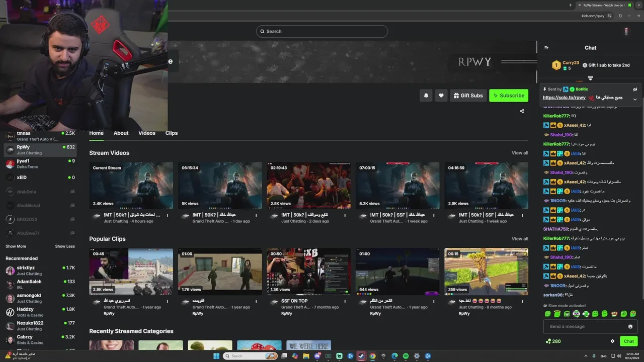This screenshot has width=644, height=362.
Task: Click the notification bell beside Gift Subs
Action: (426, 96)
